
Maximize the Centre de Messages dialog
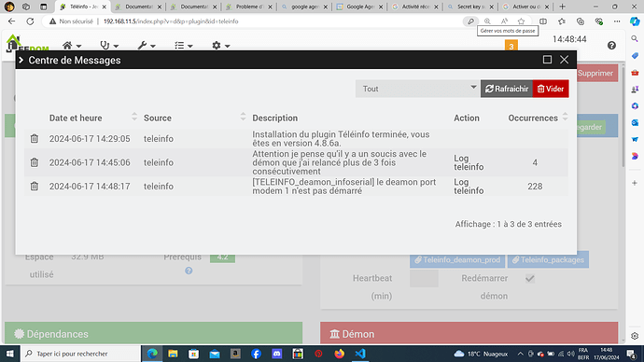[547, 60]
